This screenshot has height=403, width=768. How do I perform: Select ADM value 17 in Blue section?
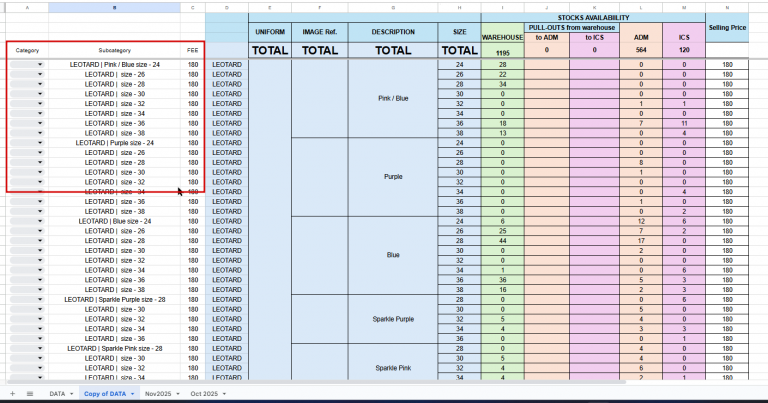(x=641, y=241)
